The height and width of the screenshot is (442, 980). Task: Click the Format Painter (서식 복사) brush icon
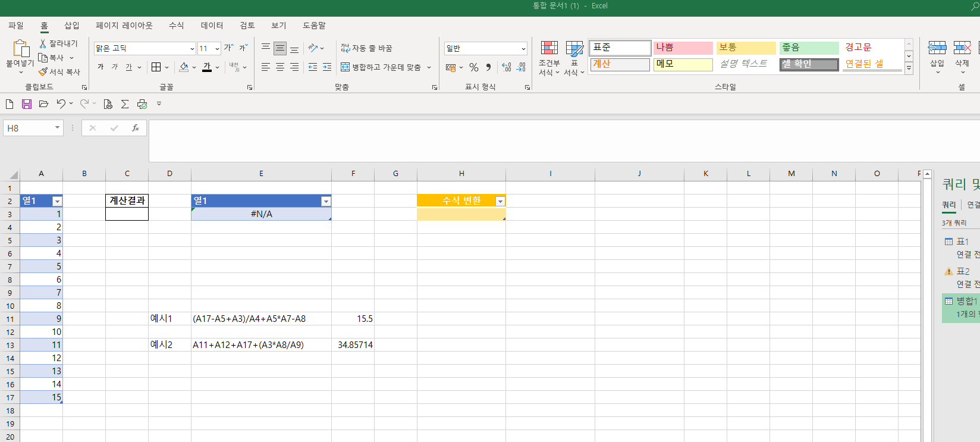click(43, 72)
